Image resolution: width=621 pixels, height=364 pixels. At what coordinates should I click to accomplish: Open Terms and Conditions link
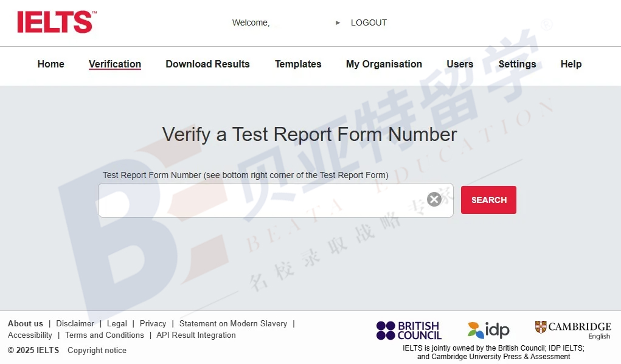pos(105,335)
